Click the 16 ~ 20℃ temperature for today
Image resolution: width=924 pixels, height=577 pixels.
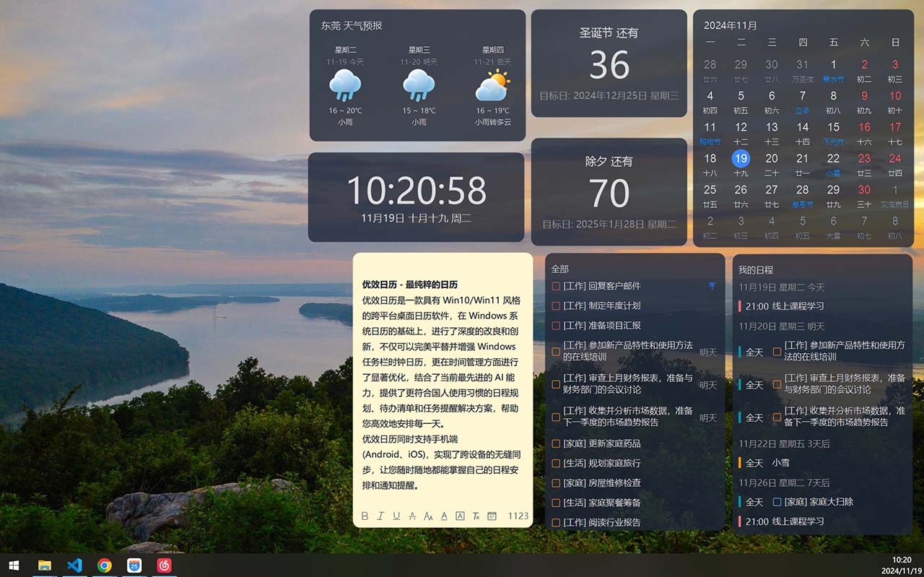pyautogui.click(x=345, y=110)
